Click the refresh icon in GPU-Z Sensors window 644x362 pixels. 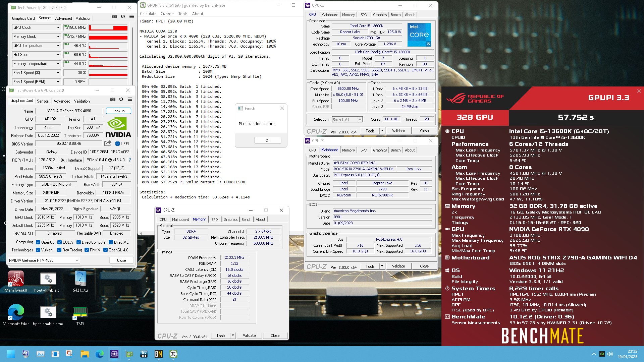[123, 16]
